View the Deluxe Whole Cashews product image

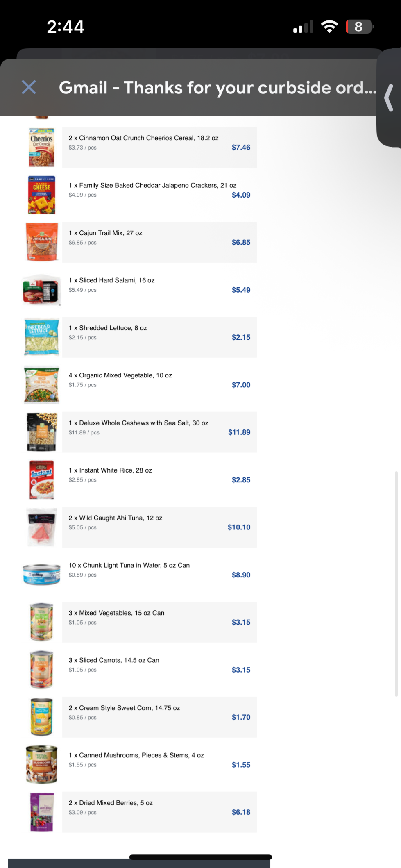[x=42, y=432]
